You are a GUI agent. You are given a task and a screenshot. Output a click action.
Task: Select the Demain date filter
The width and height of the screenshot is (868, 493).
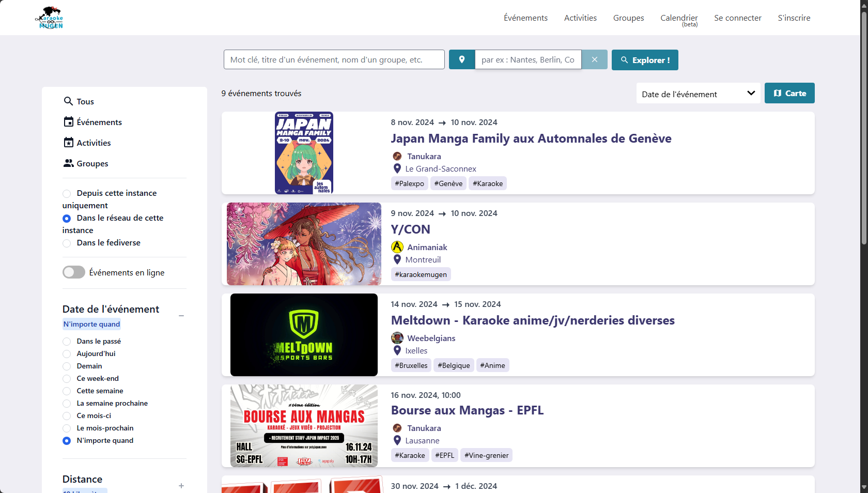(67, 366)
